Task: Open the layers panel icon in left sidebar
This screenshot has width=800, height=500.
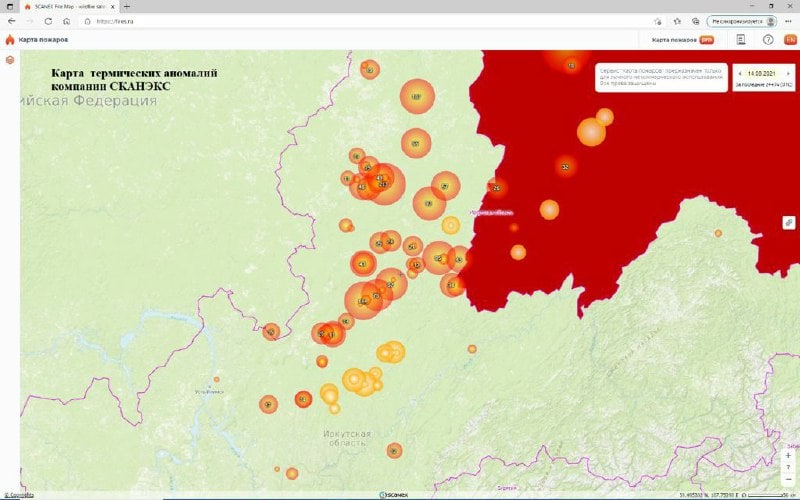Action: pos(10,60)
